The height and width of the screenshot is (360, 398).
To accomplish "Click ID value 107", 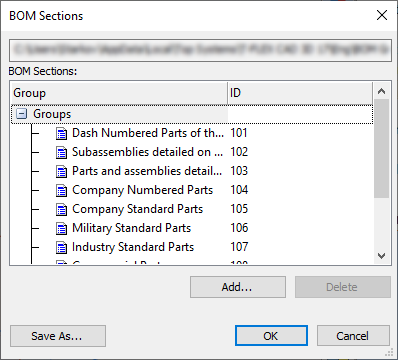I will [239, 247].
